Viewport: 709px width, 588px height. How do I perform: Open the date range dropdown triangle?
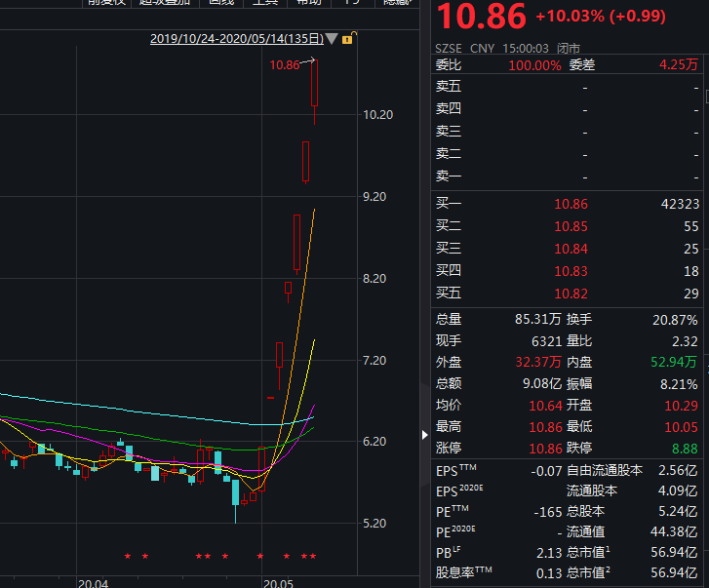[x=332, y=39]
